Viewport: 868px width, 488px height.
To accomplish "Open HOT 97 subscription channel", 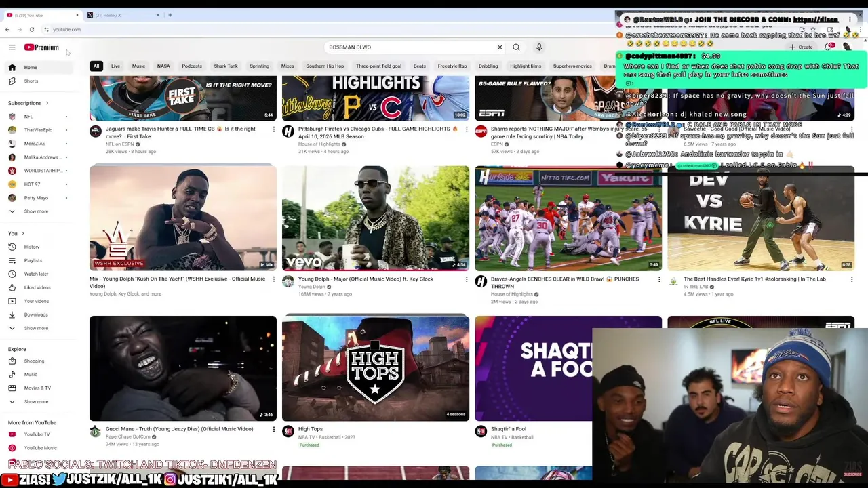I will tap(39, 184).
